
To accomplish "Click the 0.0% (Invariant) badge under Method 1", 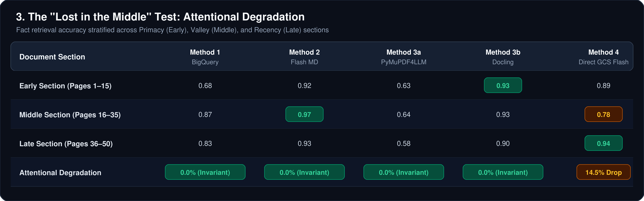I will [x=205, y=172].
